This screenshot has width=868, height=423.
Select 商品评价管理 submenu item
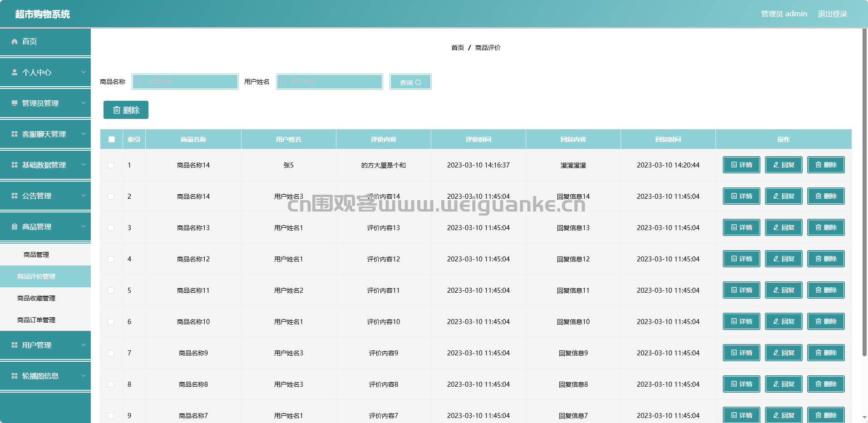(45, 276)
